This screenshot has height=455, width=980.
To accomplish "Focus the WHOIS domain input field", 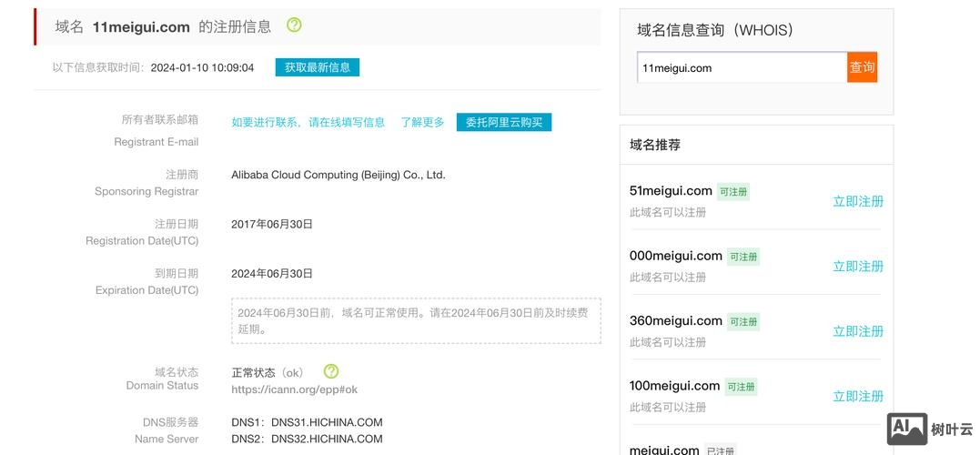I will click(742, 67).
